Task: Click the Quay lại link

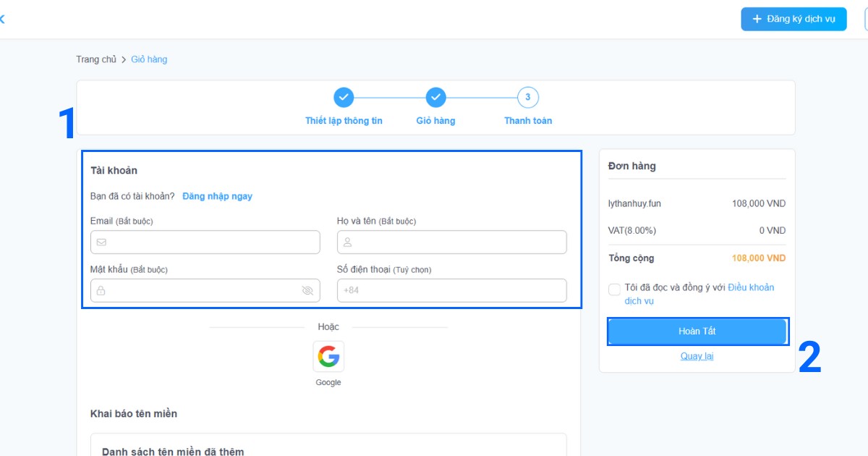Action: [697, 356]
